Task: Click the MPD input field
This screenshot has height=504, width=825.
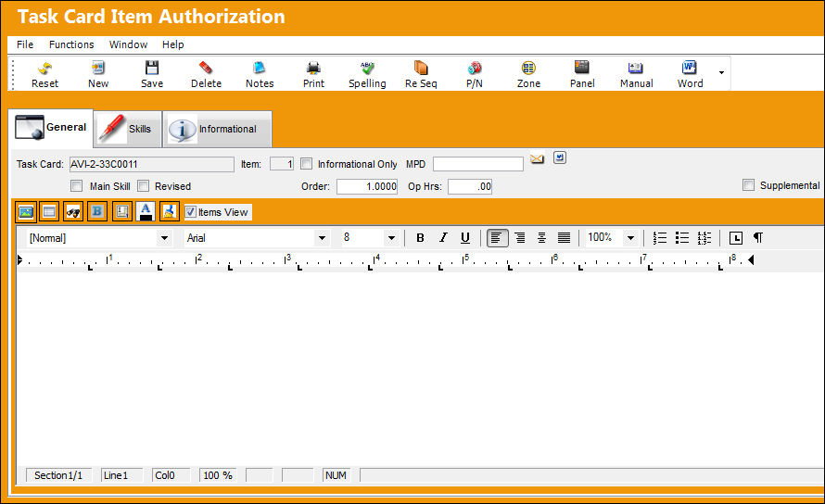Action: [x=477, y=164]
